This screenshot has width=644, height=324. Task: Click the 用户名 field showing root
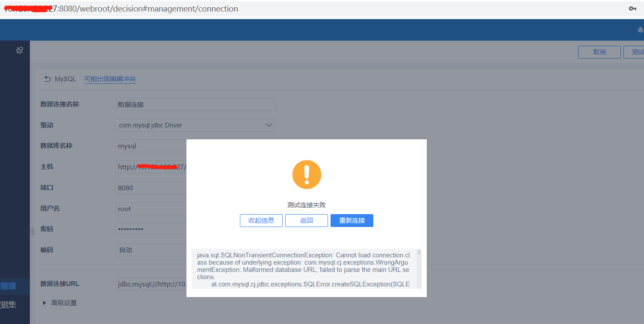tap(151, 209)
